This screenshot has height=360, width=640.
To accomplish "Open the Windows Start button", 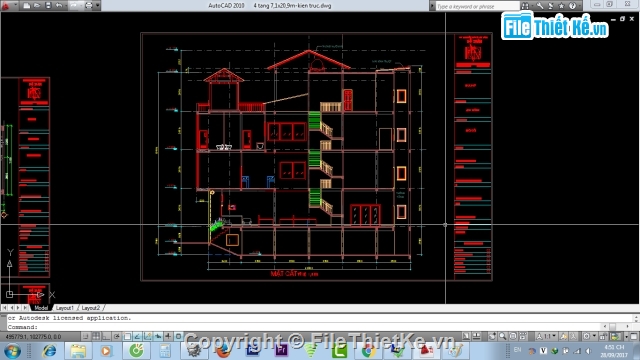I will 12,351.
